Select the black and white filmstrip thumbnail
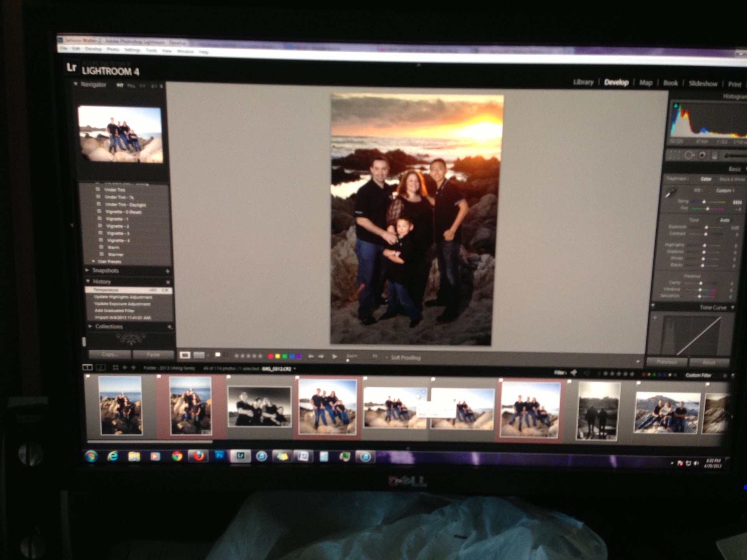This screenshot has width=747, height=560. (x=259, y=406)
